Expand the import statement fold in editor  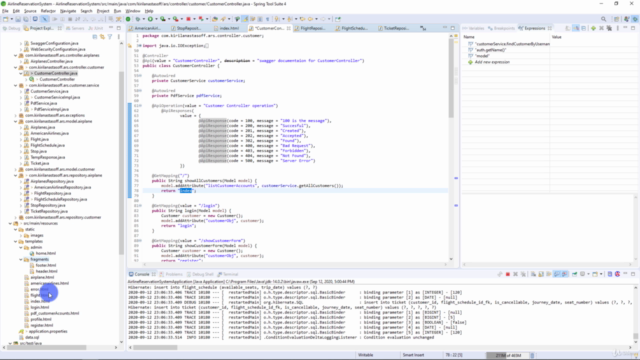[139, 46]
